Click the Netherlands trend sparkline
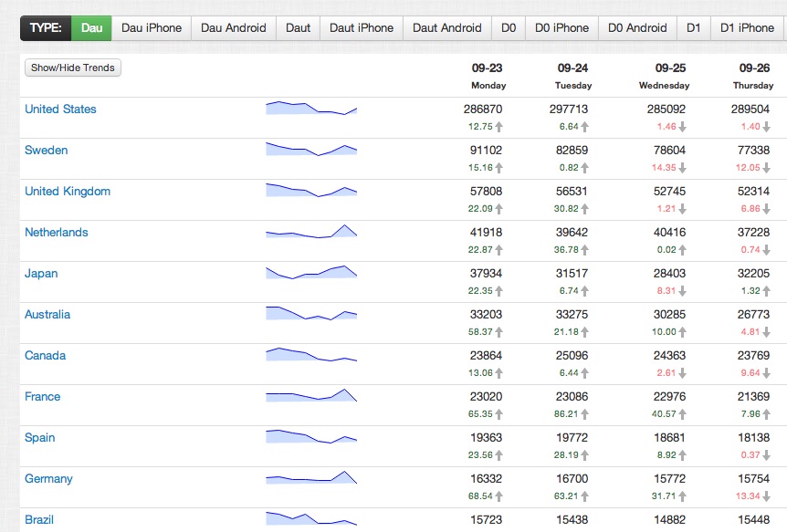 click(x=311, y=231)
